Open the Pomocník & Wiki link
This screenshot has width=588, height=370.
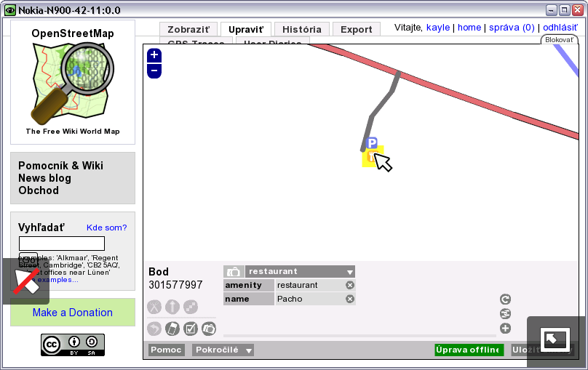(x=60, y=166)
